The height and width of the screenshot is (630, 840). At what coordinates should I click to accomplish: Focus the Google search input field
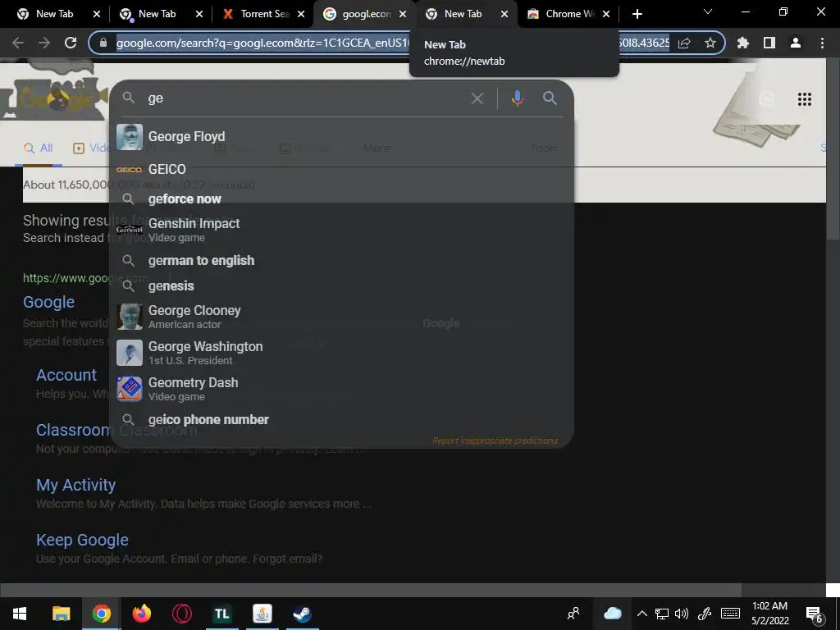tap(305, 98)
